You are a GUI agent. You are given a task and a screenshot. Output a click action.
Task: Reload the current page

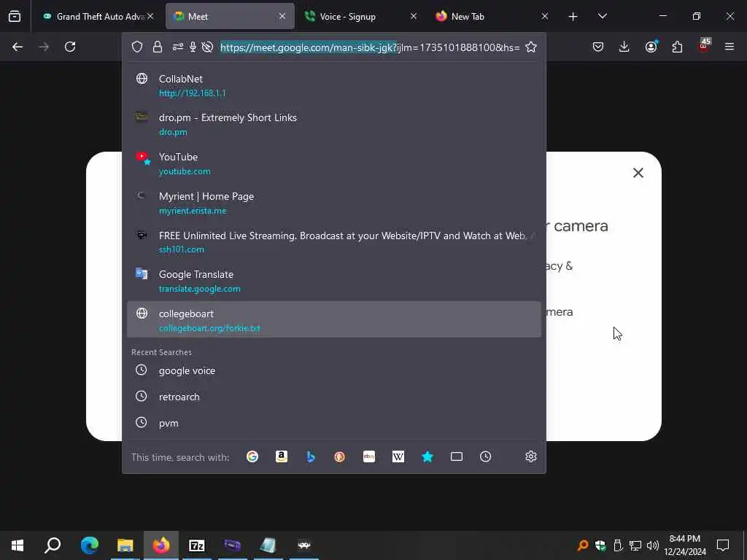(70, 47)
